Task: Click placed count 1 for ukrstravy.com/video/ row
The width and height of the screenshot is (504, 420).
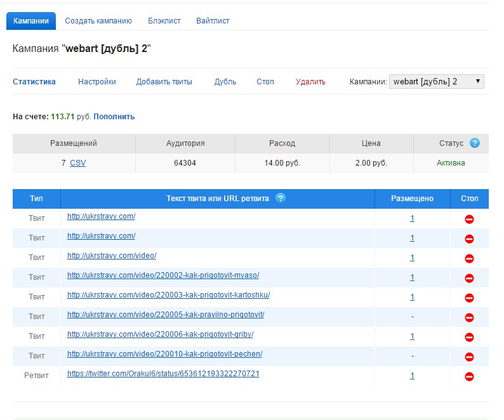Action: [x=412, y=258]
